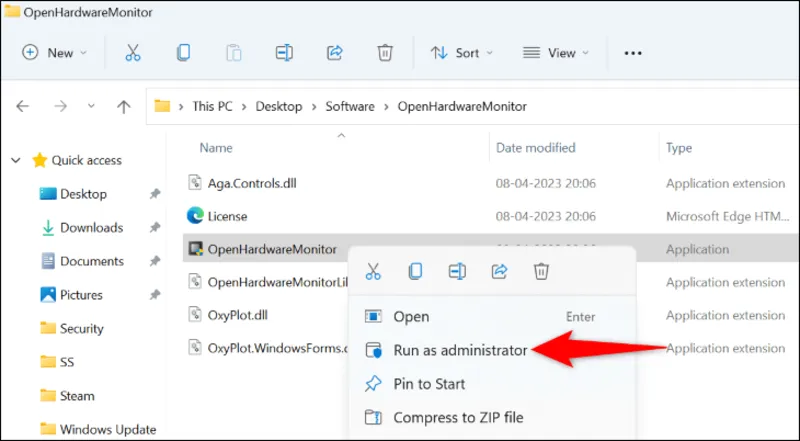800x441 pixels.
Task: Click the Cut icon in the top toolbar
Action: point(133,53)
